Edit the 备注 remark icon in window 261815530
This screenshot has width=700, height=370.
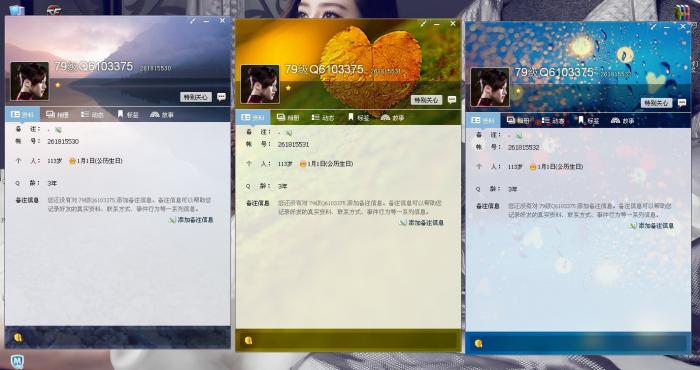[58, 130]
